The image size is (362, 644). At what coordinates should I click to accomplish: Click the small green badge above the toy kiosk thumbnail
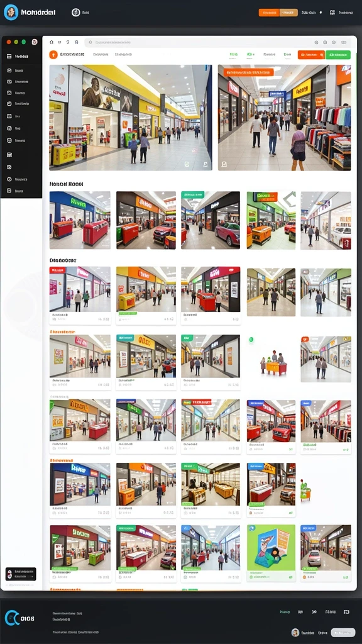pyautogui.click(x=251, y=340)
